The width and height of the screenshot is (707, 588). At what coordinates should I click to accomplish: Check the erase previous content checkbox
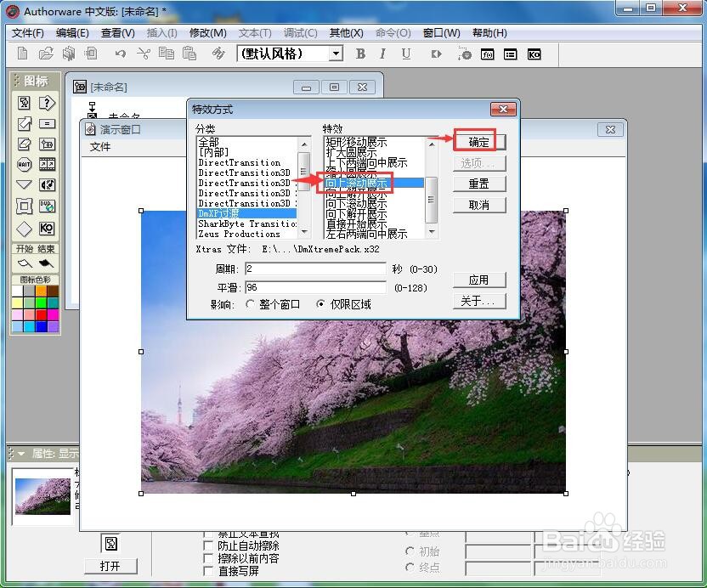coord(208,558)
